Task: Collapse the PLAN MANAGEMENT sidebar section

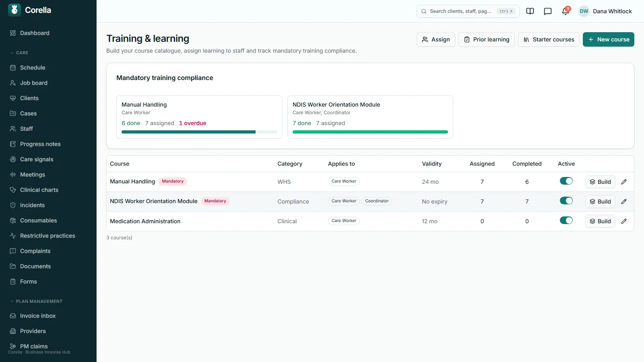Action: [36, 301]
